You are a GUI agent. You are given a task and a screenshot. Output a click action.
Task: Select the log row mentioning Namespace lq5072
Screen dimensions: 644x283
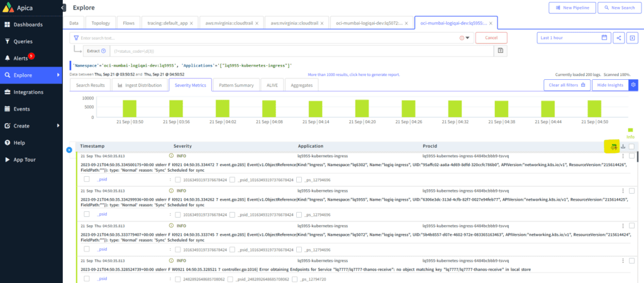tap(631, 226)
